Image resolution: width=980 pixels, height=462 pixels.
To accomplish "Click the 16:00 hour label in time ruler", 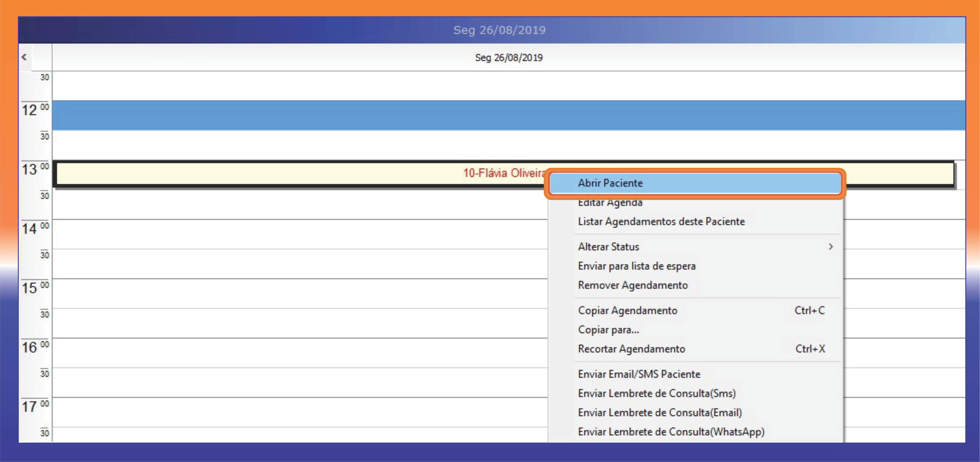I will pyautogui.click(x=30, y=347).
